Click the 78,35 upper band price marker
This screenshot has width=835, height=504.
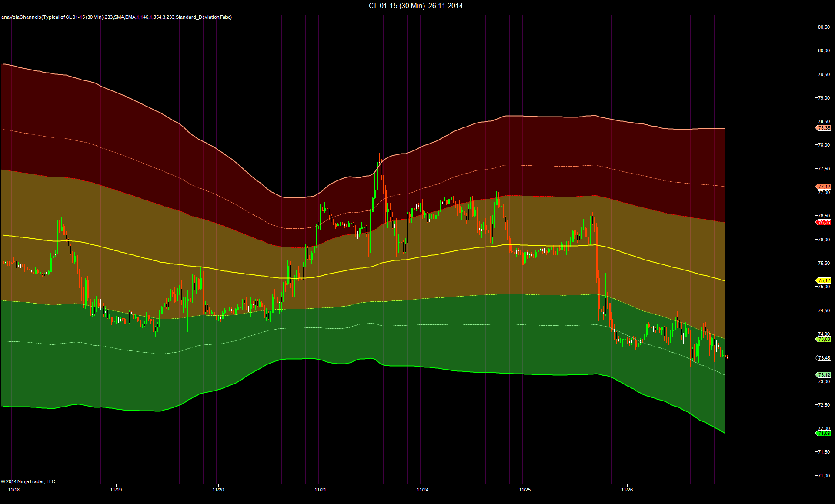[824, 128]
